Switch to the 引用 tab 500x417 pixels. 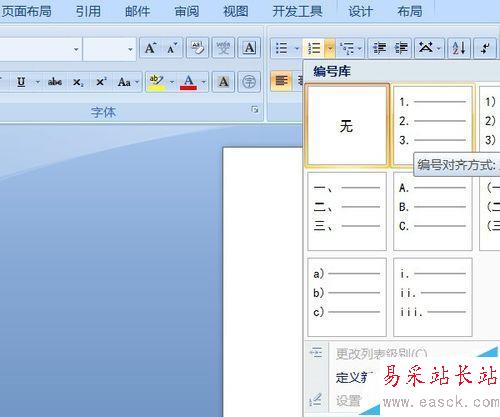[x=88, y=12]
